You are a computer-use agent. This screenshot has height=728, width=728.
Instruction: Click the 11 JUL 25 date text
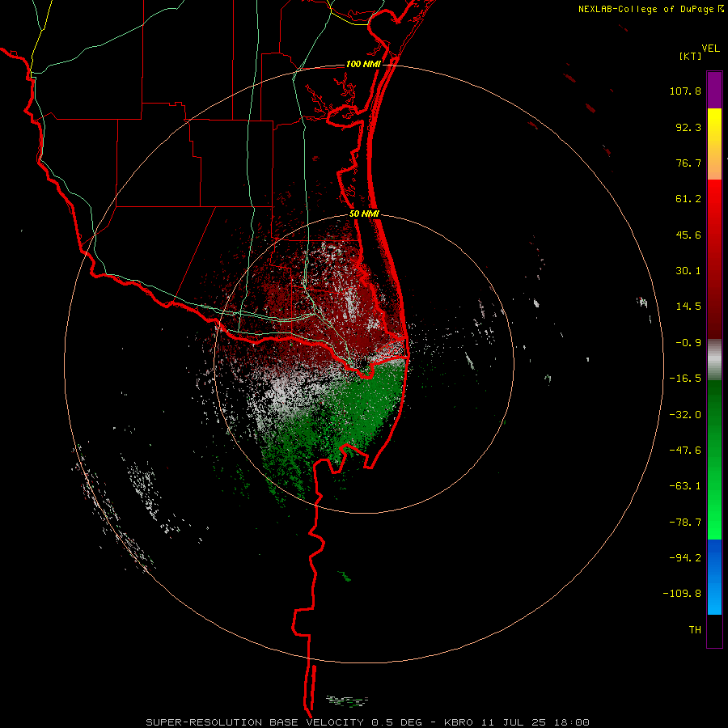point(514,722)
